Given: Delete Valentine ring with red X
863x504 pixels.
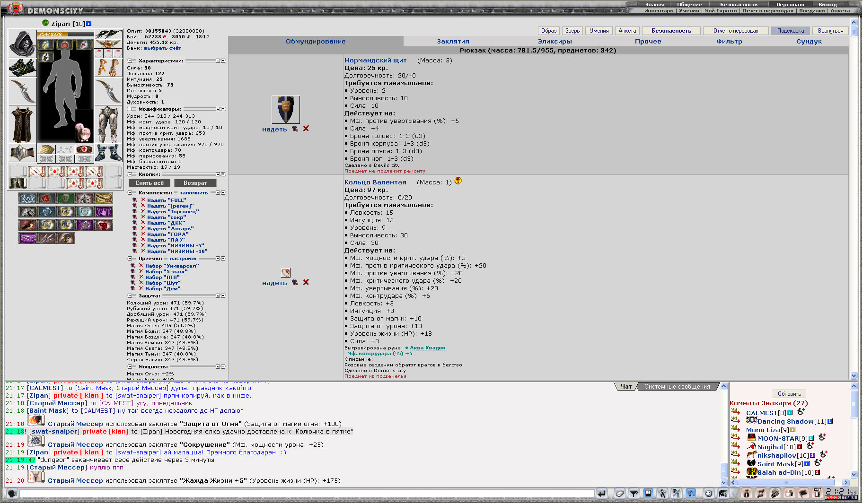Looking at the screenshot, I should tap(306, 282).
